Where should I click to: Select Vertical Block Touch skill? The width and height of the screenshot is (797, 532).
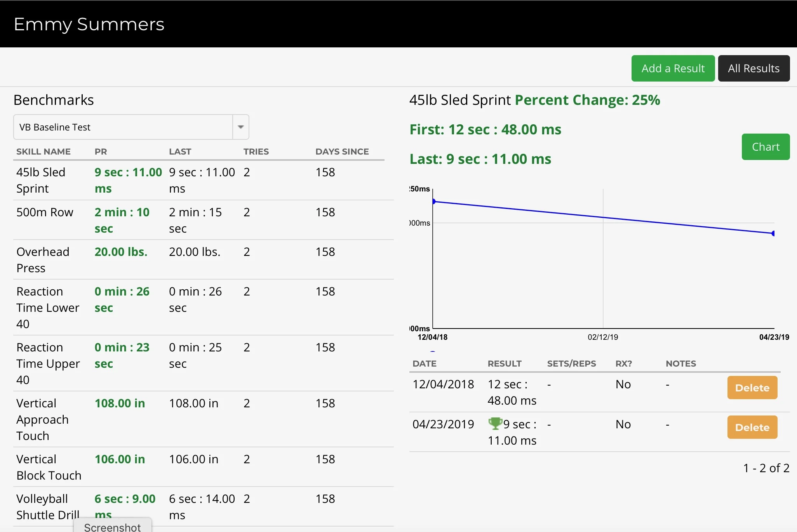pos(49,467)
